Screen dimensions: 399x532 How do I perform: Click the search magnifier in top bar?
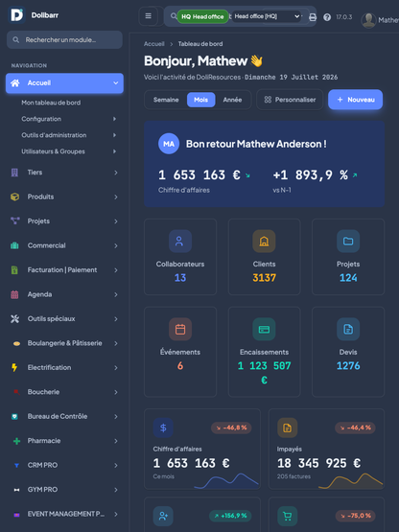click(174, 16)
